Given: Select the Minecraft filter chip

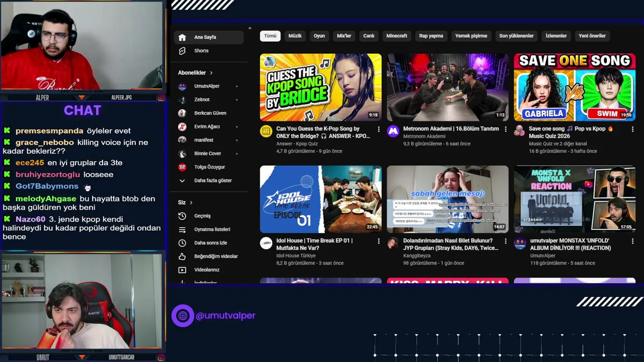Looking at the screenshot, I should [396, 36].
